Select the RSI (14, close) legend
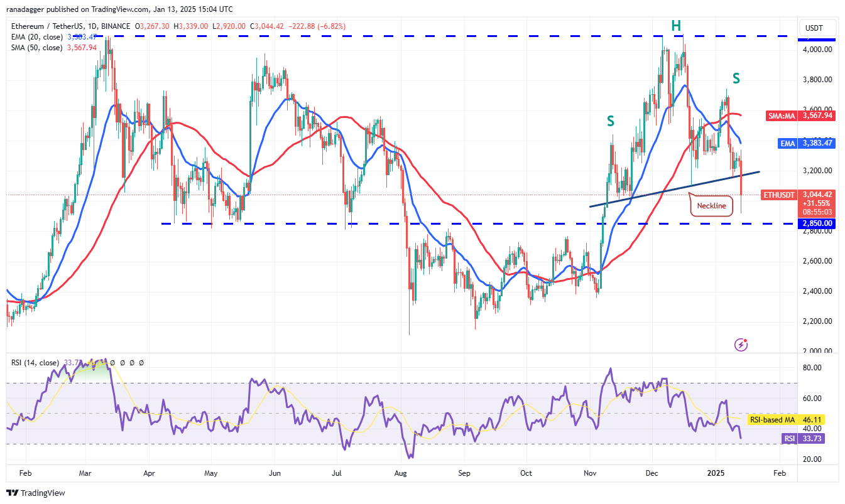The image size is (845, 504). coord(35,363)
